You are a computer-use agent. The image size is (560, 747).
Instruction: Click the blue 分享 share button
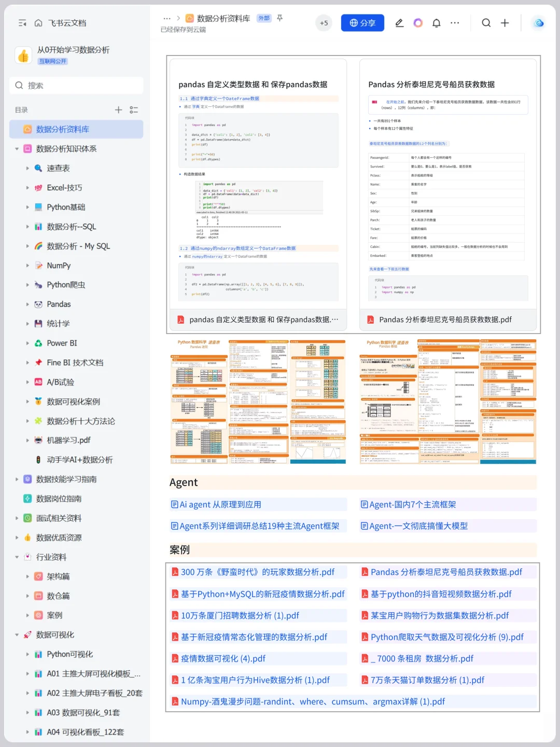[x=362, y=23]
